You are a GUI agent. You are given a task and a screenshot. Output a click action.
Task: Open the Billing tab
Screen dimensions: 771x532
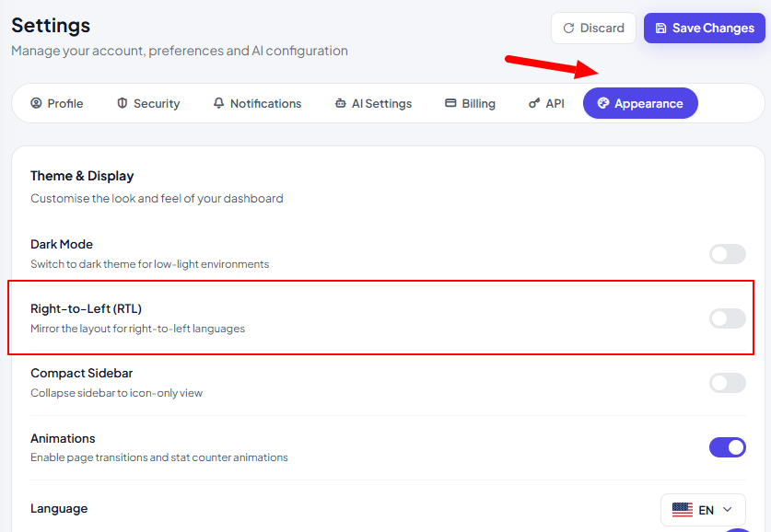(471, 103)
